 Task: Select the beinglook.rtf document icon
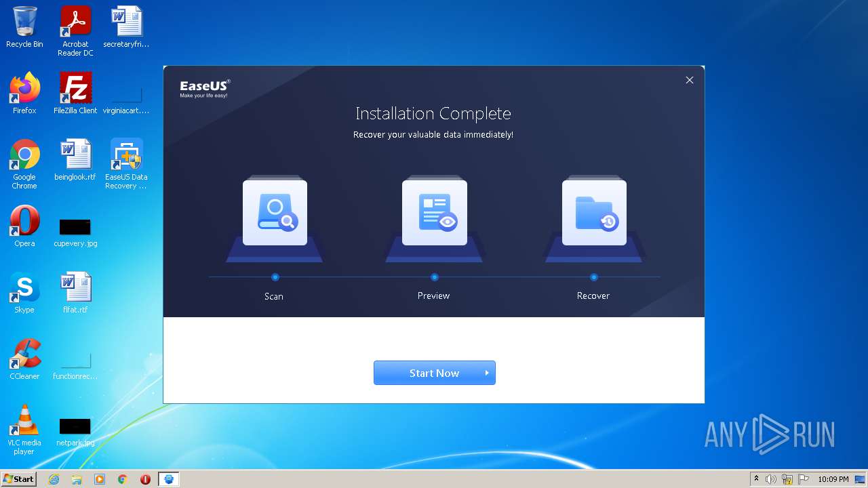75,160
